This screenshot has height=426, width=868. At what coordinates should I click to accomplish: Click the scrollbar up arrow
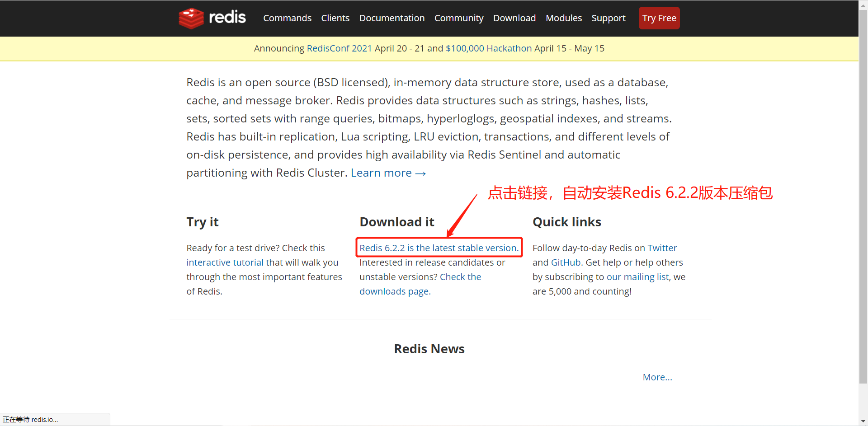863,5
